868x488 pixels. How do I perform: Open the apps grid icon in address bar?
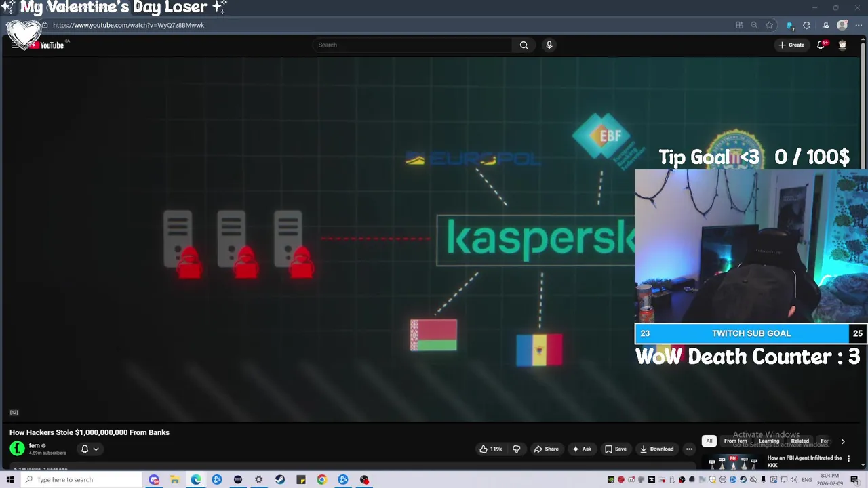(x=739, y=25)
